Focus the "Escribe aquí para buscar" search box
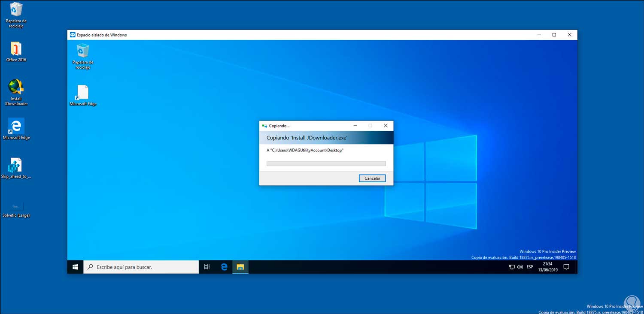The width and height of the screenshot is (644, 314). (x=141, y=267)
